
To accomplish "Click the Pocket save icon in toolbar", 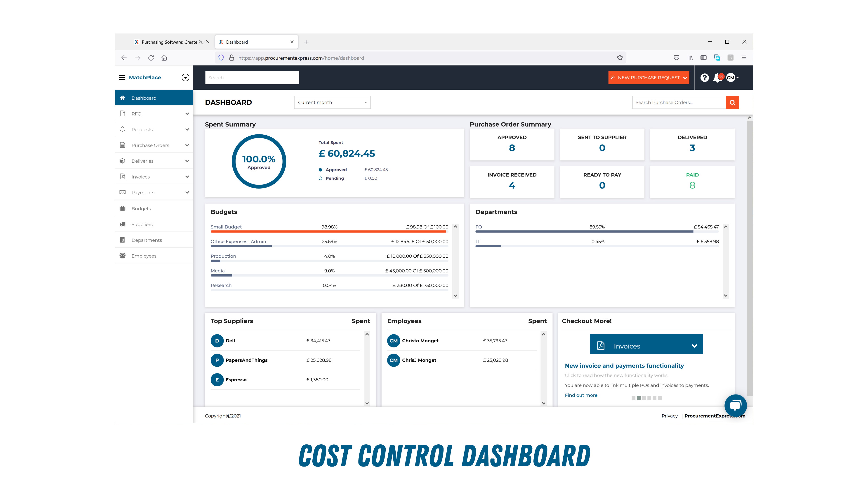I will pyautogui.click(x=676, y=58).
